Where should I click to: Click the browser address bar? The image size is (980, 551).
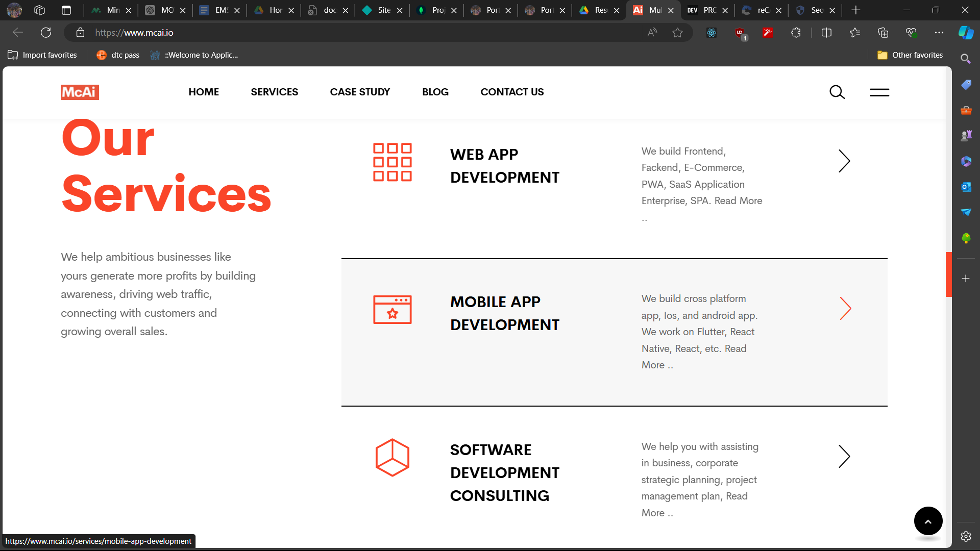357,33
